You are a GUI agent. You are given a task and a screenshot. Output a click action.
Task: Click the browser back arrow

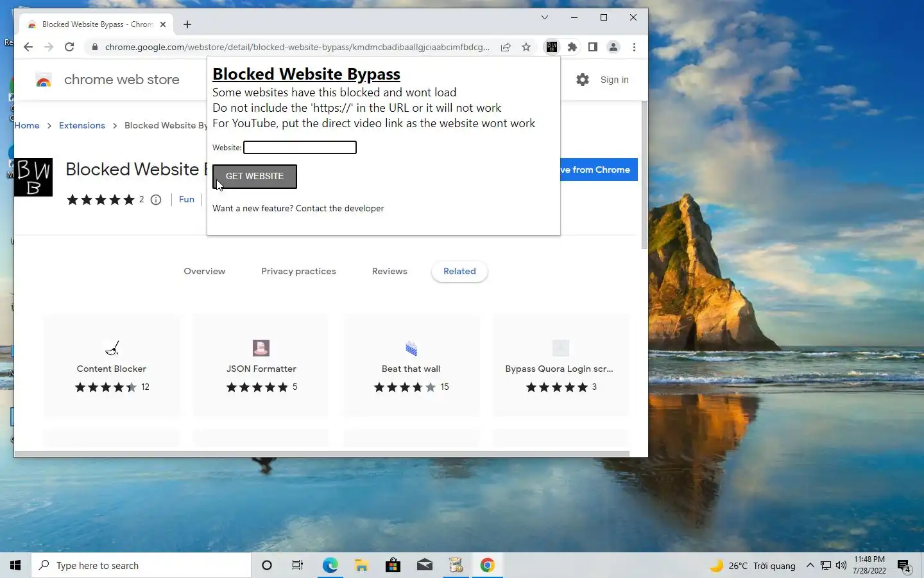click(28, 47)
